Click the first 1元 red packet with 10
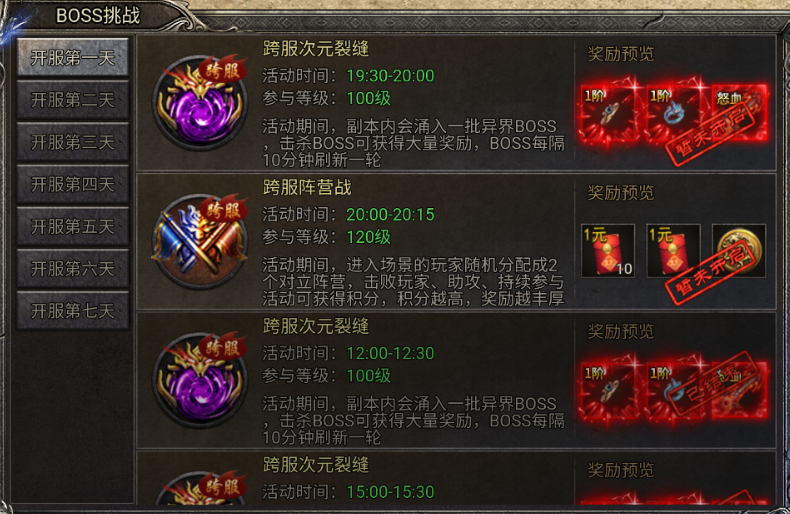 pos(608,250)
